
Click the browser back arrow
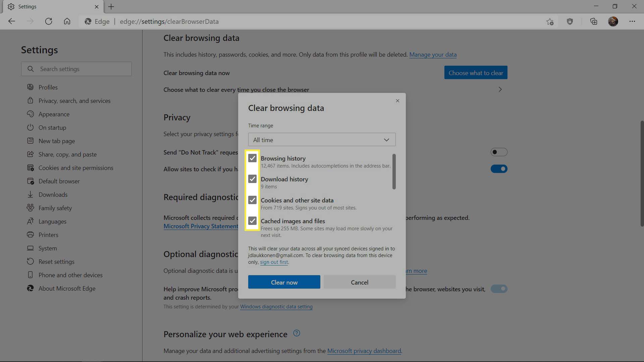tap(12, 21)
